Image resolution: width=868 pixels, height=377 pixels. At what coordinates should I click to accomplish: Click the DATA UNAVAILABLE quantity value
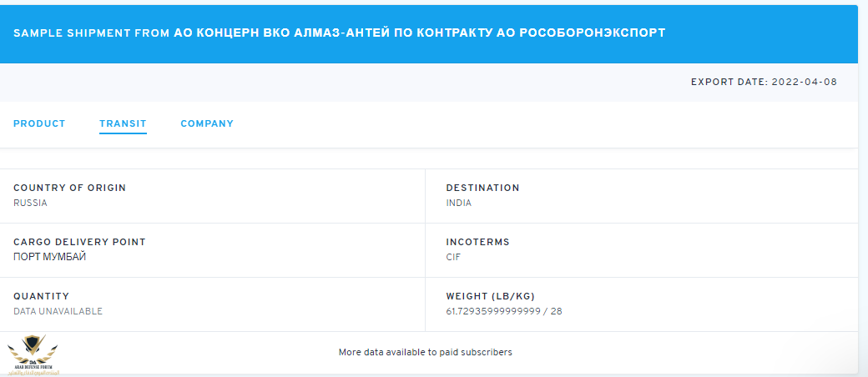(58, 311)
